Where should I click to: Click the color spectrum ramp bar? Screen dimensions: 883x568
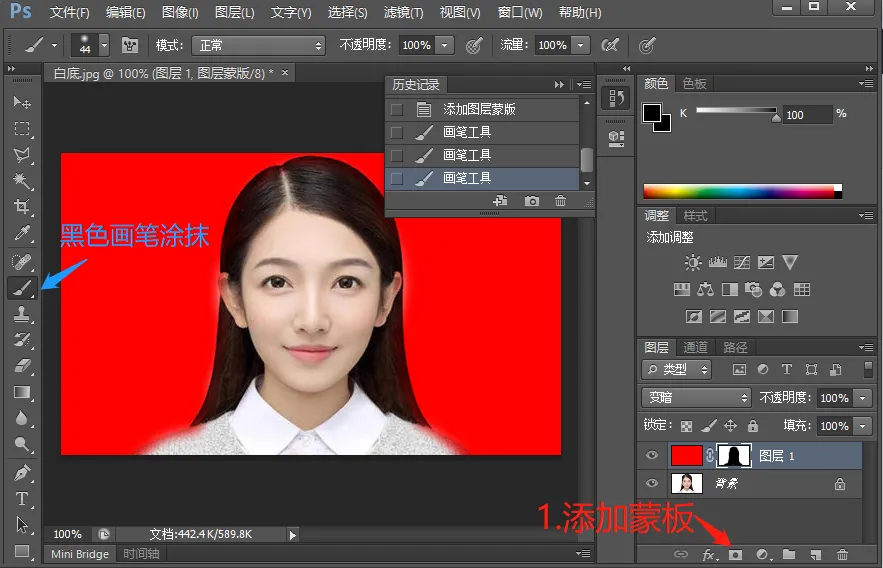coord(740,191)
